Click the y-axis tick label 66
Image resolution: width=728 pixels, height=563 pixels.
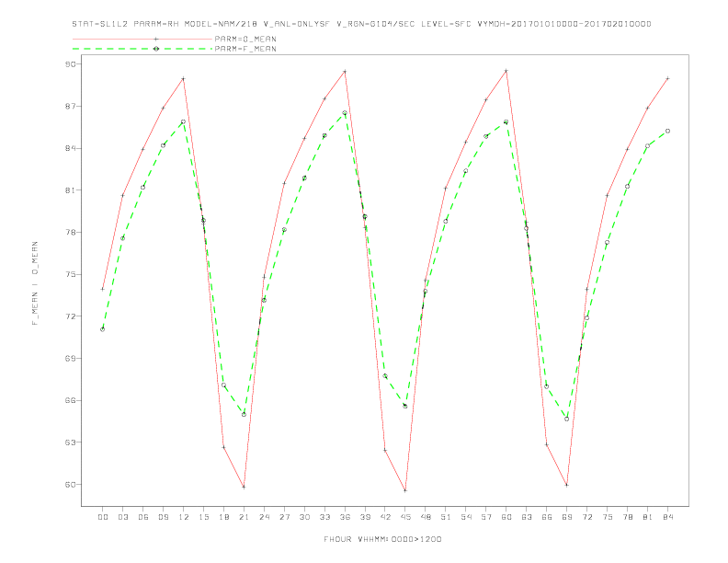click(x=71, y=400)
